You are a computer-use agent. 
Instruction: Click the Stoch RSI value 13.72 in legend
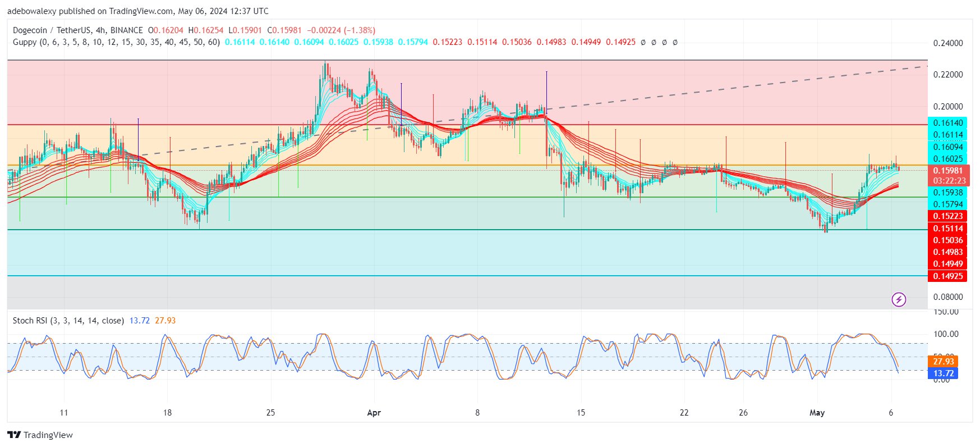click(x=140, y=321)
